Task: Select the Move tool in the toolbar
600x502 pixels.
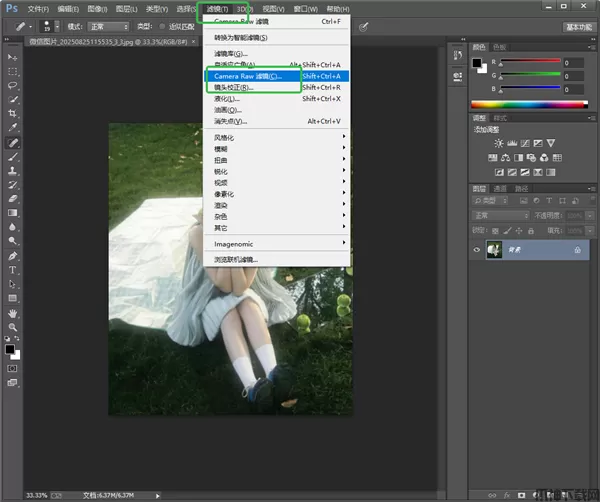Action: point(13,58)
